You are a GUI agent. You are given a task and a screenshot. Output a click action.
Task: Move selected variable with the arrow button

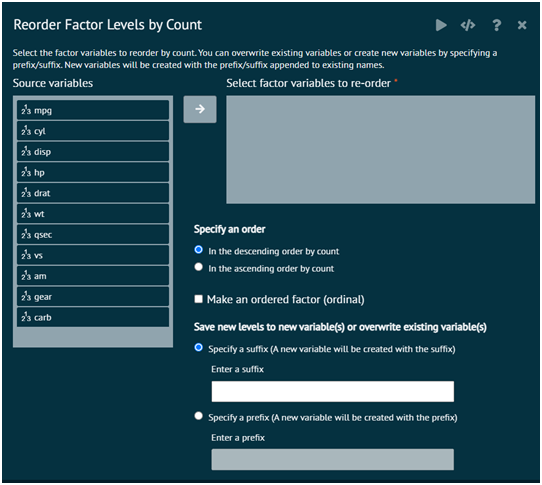[200, 109]
